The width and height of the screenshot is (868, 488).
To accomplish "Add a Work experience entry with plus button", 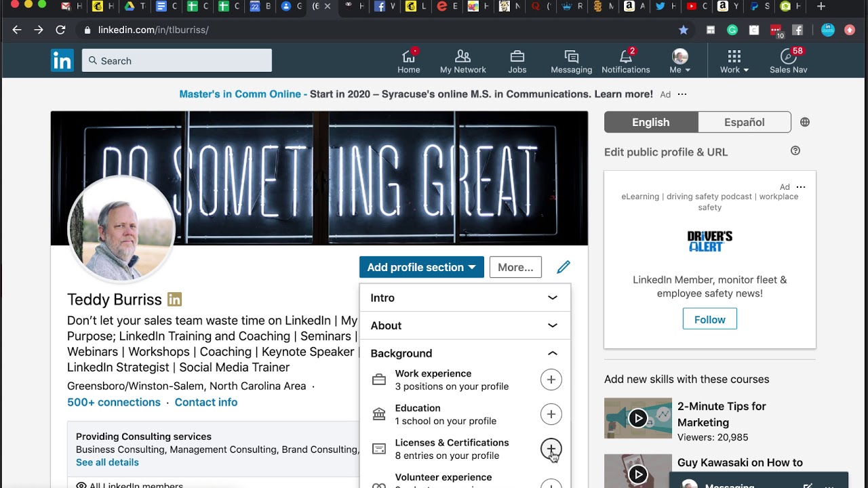I will click(x=551, y=380).
